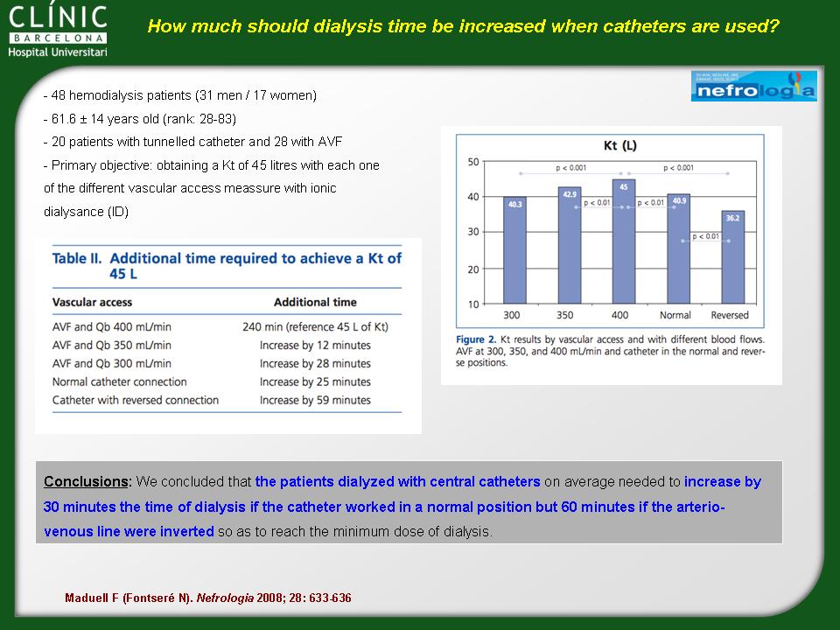The width and height of the screenshot is (840, 630).
Task: Click the Maduell F Nefrologia 2008 citation
Action: [208, 598]
